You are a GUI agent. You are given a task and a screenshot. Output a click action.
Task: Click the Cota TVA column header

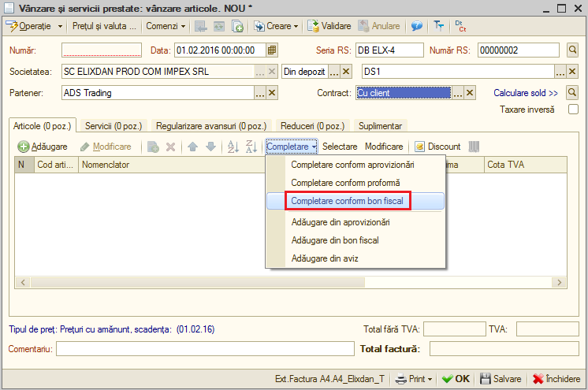pyautogui.click(x=525, y=165)
